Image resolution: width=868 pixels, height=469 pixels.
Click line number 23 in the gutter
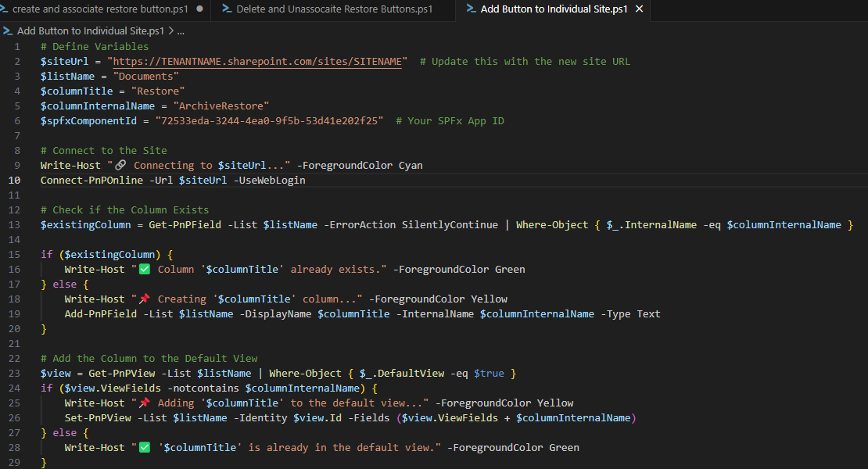(x=16, y=374)
